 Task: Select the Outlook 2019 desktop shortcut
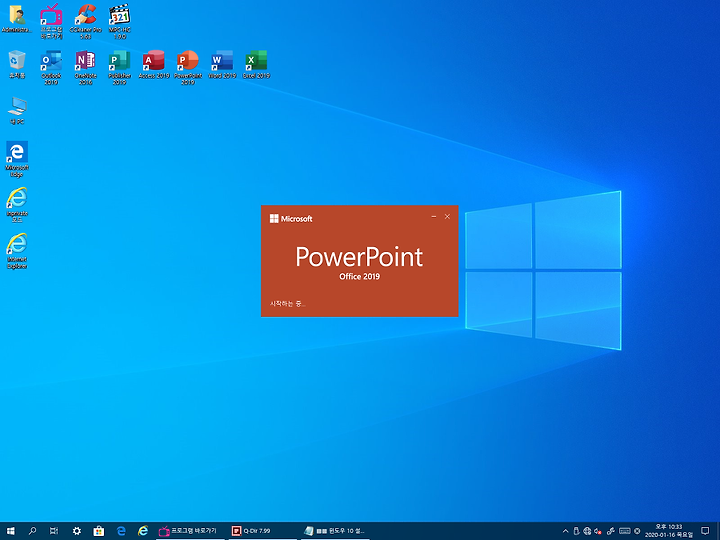tap(51, 68)
